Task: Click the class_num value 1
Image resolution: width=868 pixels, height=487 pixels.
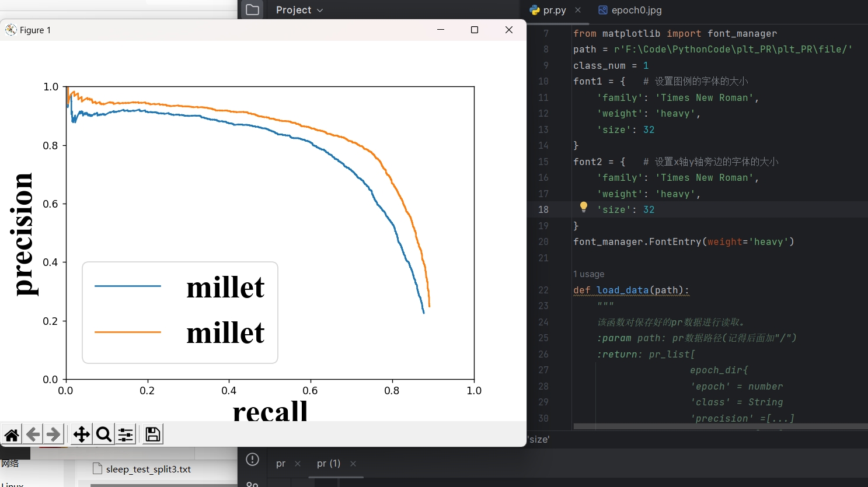Action: coord(646,65)
